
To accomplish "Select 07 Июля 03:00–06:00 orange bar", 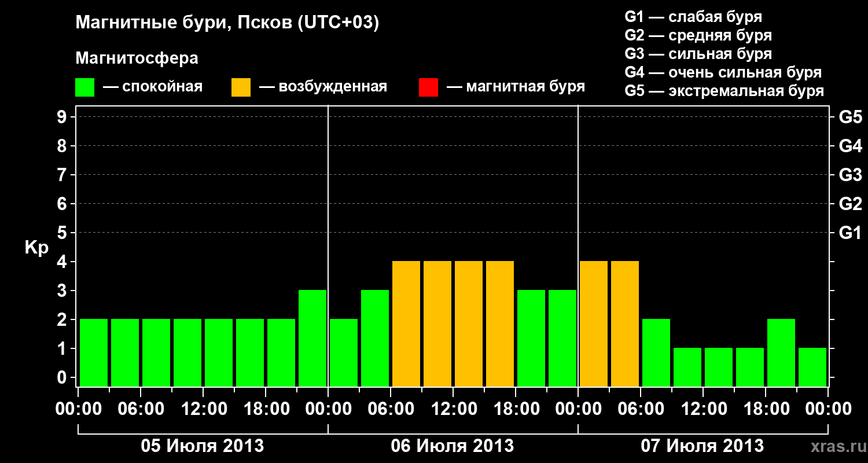I will (x=625, y=324).
